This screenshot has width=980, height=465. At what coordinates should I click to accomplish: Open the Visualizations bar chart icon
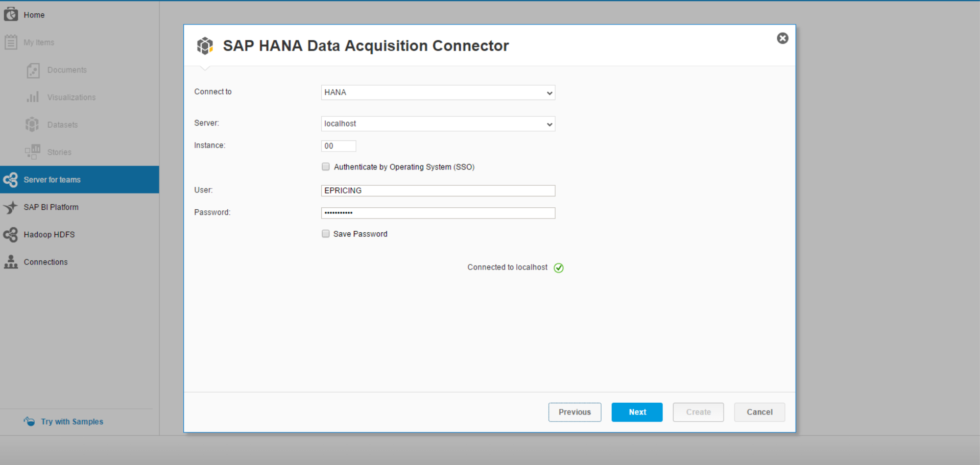tap(33, 97)
